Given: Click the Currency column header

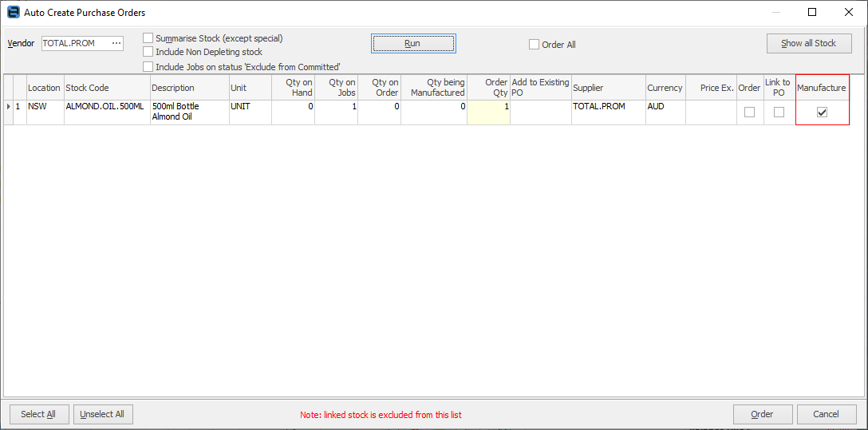Looking at the screenshot, I should pyautogui.click(x=665, y=88).
